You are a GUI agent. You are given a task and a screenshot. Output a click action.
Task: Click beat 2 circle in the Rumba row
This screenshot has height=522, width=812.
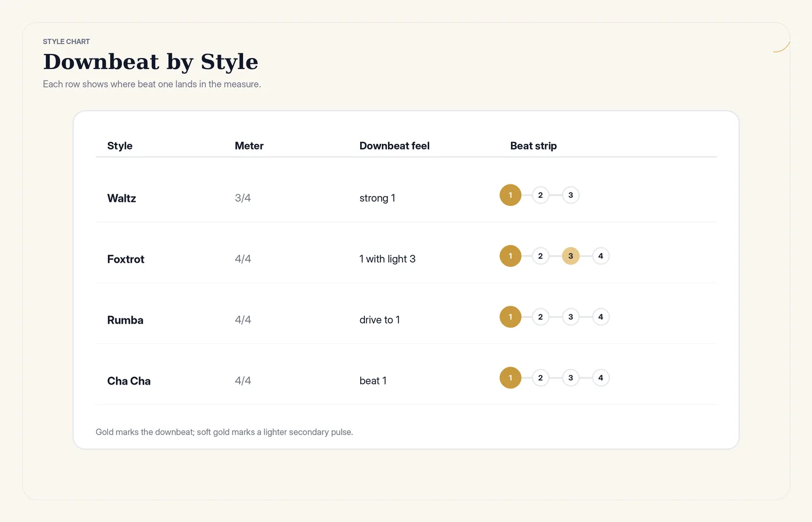[x=541, y=317]
